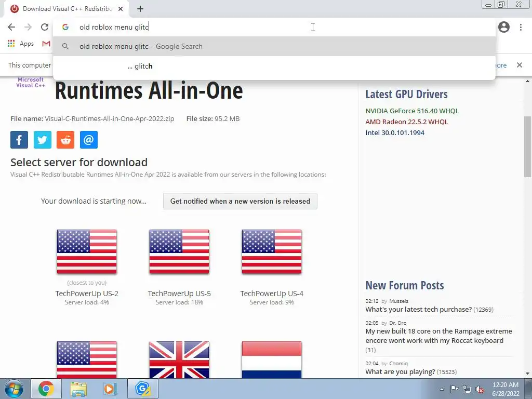Select the TechPowerUp US-5 server flag
Image resolution: width=532 pixels, height=399 pixels.
[179, 251]
